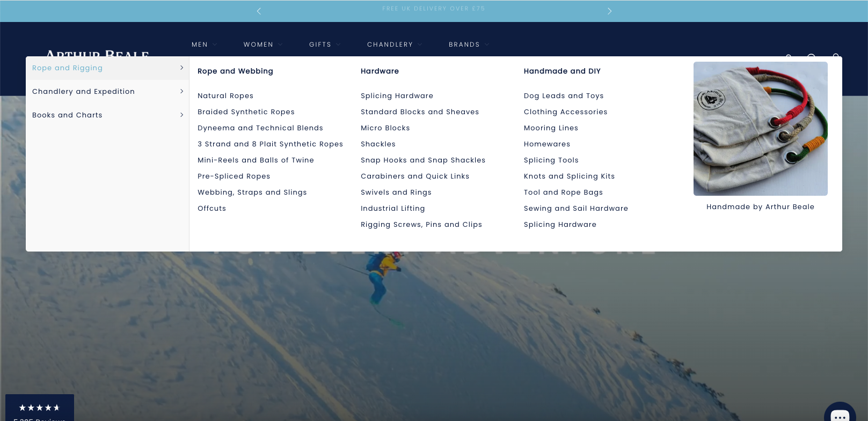Viewport: 868px width, 421px height.
Task: Select Dyneema and Technical Blends
Action: click(x=260, y=128)
